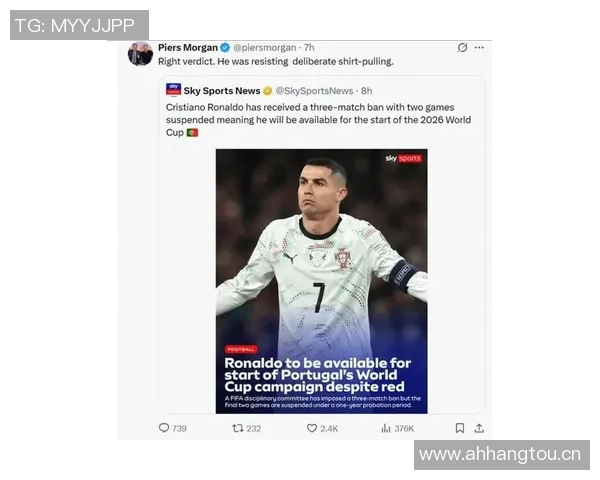This screenshot has height=480, width=600.
Task: Open the three-dot more options menu
Action: 479,47
